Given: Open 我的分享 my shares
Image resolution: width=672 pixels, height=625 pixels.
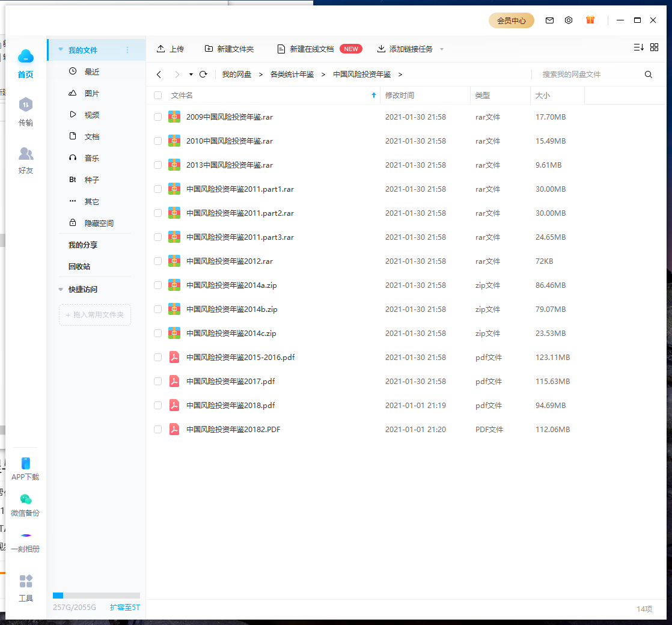Looking at the screenshot, I should [83, 245].
